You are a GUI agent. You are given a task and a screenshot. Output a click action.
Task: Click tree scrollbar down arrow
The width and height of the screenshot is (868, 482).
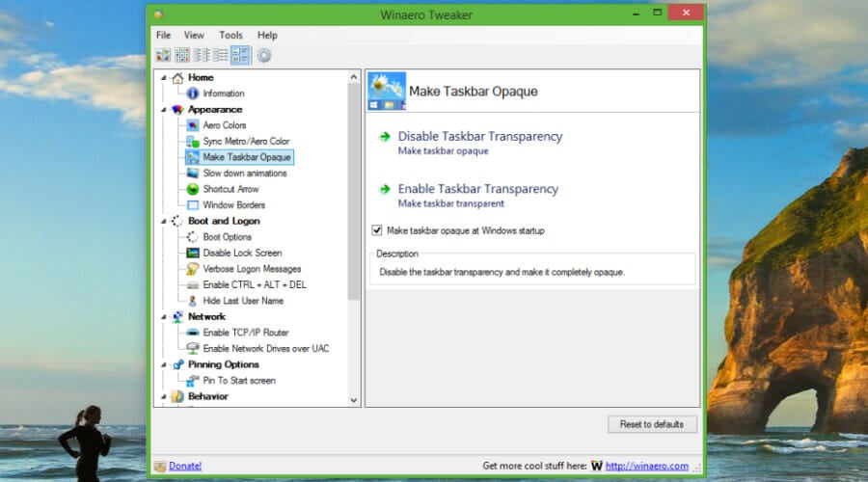(354, 400)
